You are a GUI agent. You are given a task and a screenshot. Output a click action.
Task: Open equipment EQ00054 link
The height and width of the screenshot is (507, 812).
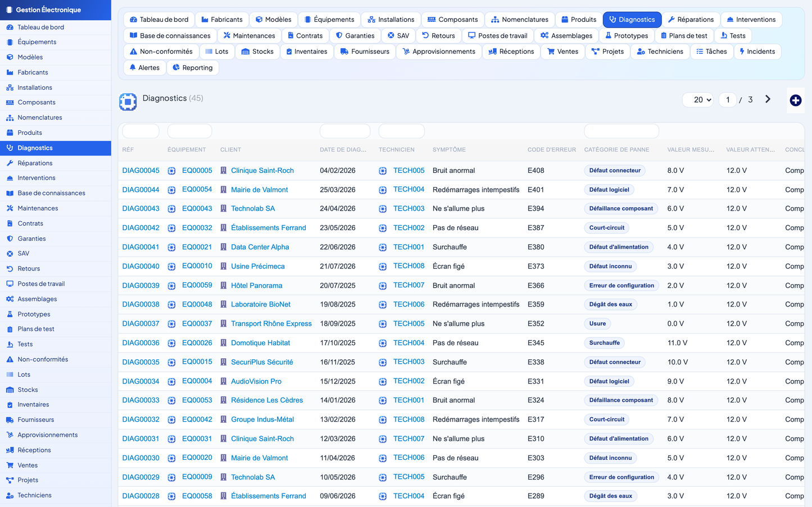(197, 189)
